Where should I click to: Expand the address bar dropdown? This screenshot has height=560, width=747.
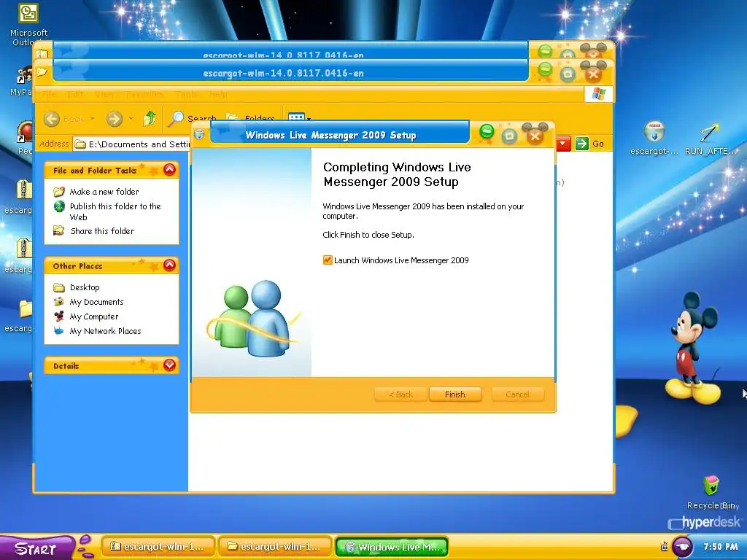(563, 144)
